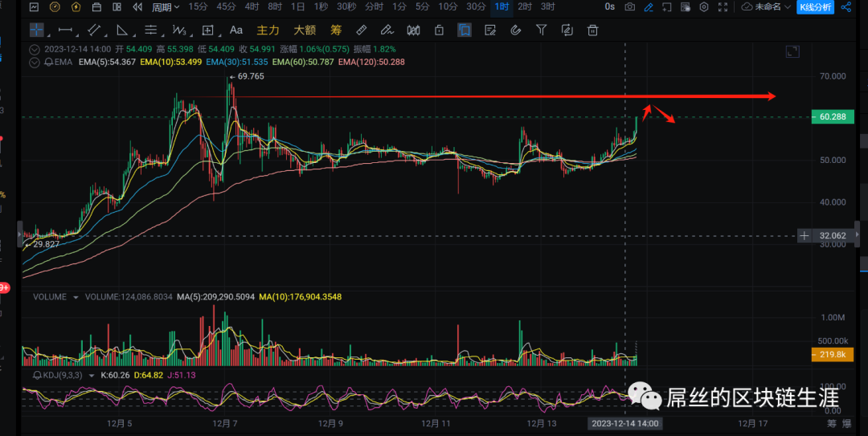Expand triangle tool options corner arrow
This screenshot has height=436, width=868.
pos(133,35)
